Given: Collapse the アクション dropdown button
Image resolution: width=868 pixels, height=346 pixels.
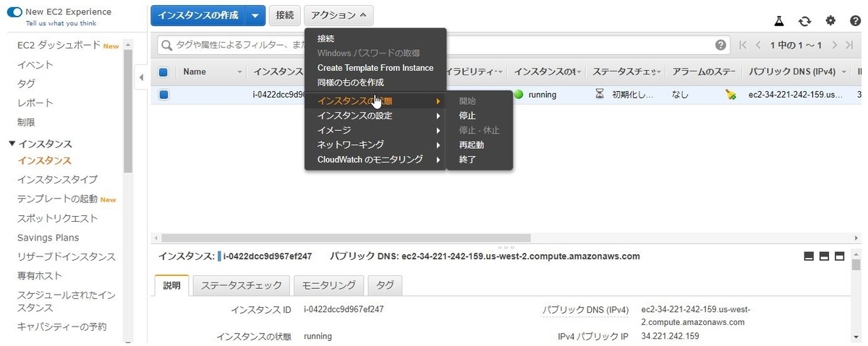Looking at the screenshot, I should click(x=339, y=15).
